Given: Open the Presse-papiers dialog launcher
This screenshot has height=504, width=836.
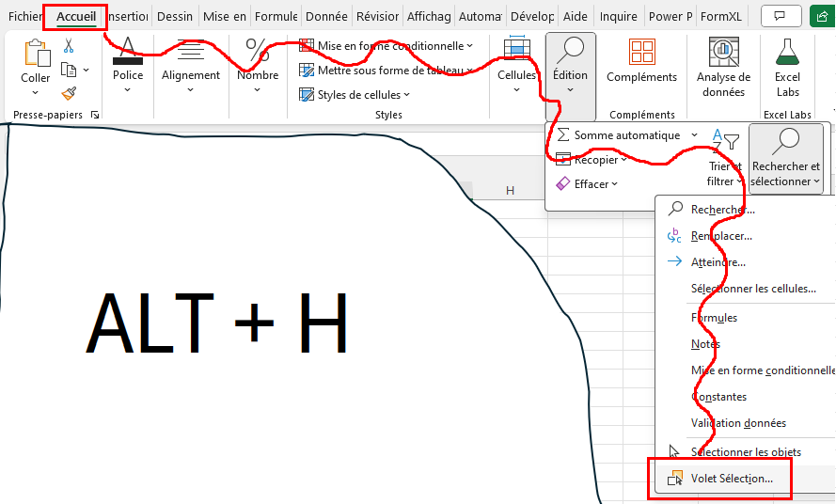Looking at the screenshot, I should point(94,115).
